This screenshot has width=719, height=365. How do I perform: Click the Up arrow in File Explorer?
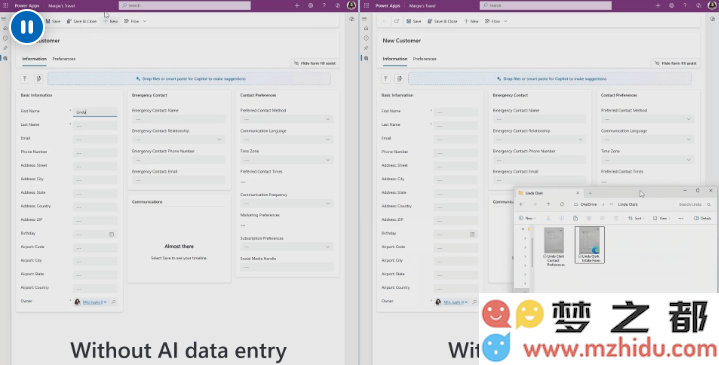pos(548,205)
